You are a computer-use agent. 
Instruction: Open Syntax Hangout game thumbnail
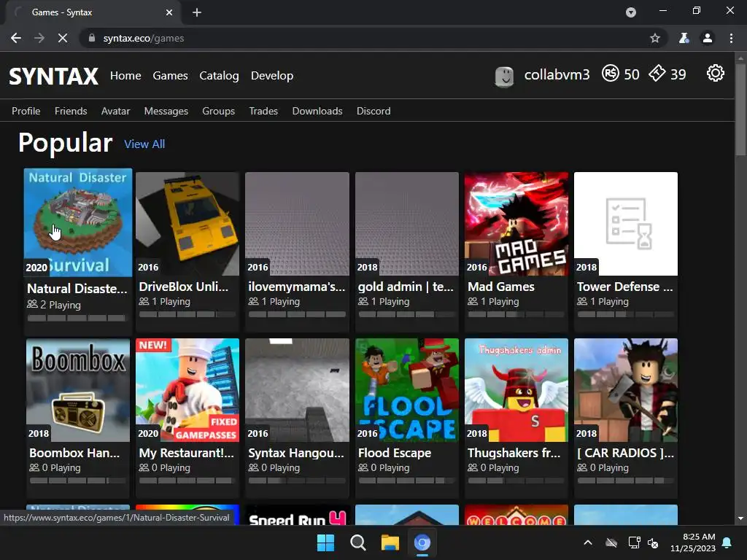pyautogui.click(x=297, y=390)
